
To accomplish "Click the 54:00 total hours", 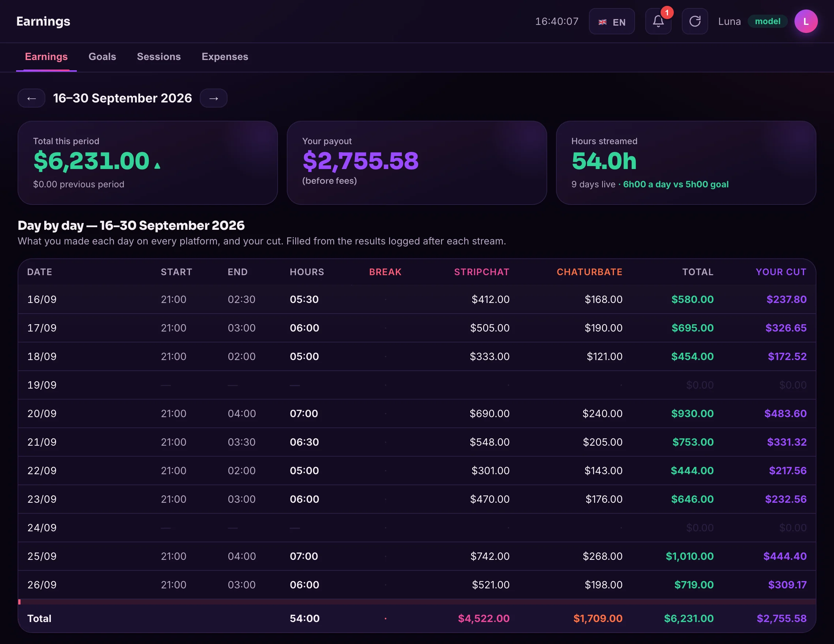I will 305,618.
